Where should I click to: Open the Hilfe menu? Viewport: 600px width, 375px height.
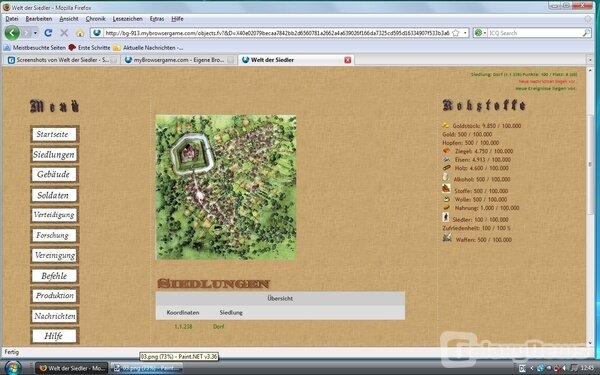tap(177, 19)
